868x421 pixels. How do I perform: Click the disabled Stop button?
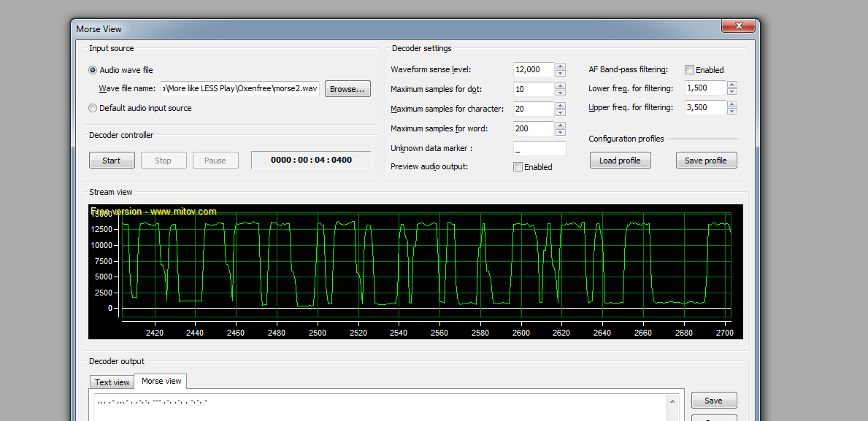(163, 161)
